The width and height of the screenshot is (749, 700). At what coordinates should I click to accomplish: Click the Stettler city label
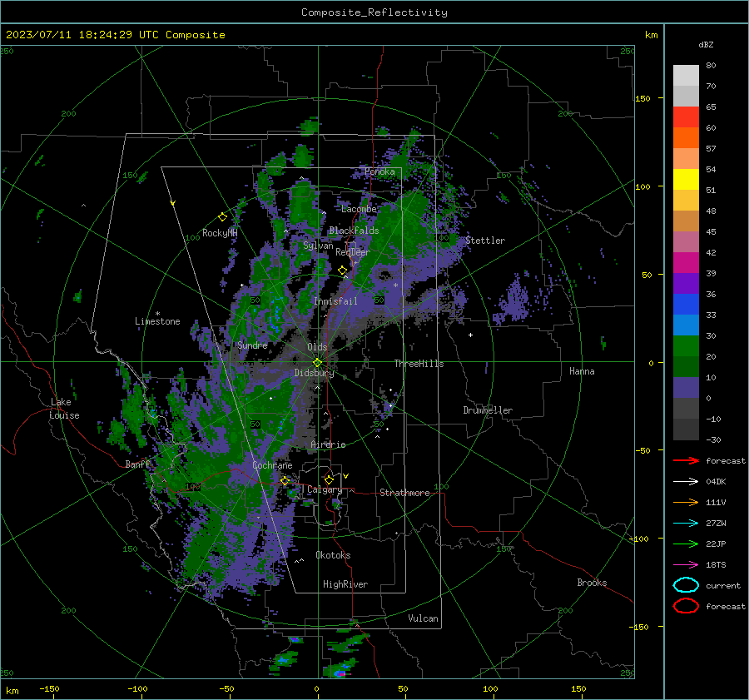485,241
